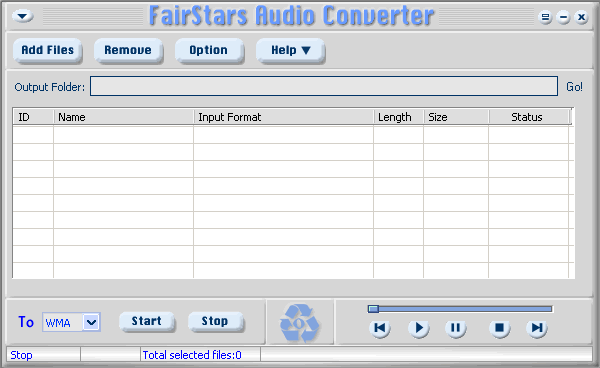The height and width of the screenshot is (368, 600).
Task: Click the previous track playback button
Action: tap(380, 328)
